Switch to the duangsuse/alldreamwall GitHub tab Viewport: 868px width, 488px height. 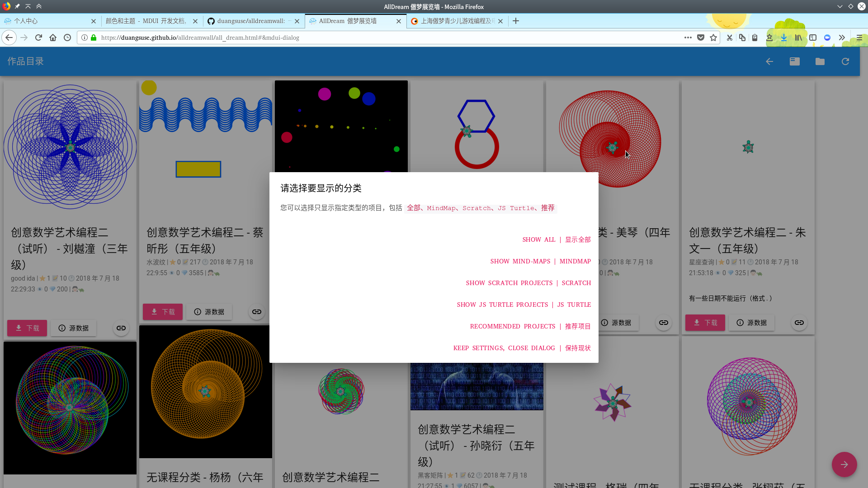251,21
